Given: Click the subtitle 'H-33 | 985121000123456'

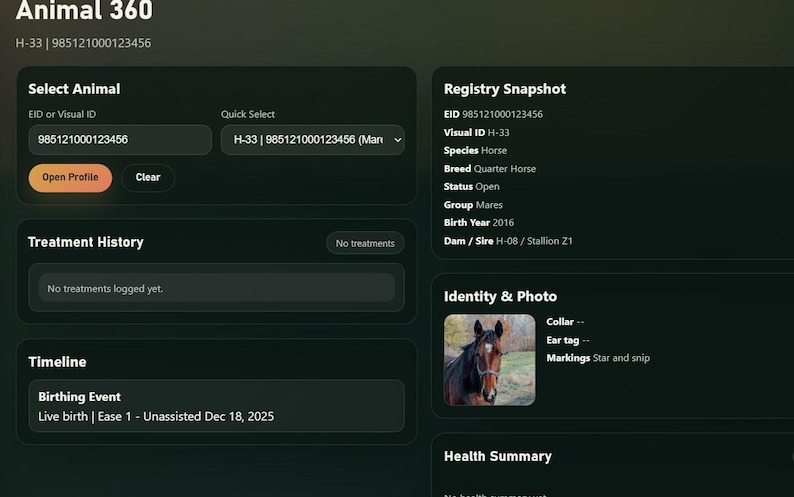Looking at the screenshot, I should [x=83, y=43].
